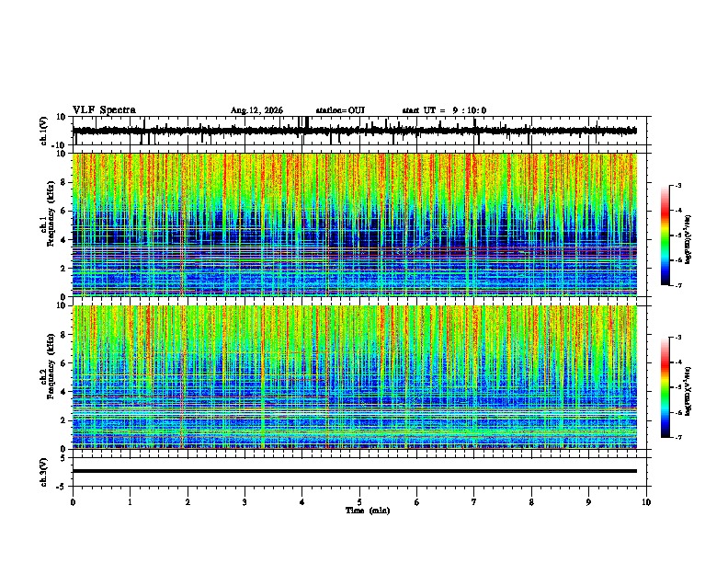
Task: Click the log(PSD) title beside ch.2 color bar
Action: point(688,391)
